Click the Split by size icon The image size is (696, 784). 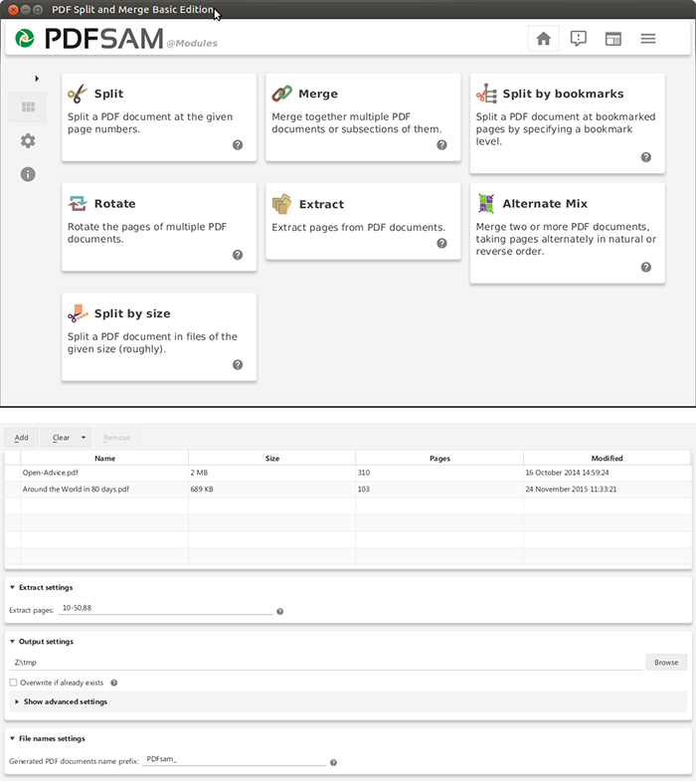pyautogui.click(x=78, y=313)
